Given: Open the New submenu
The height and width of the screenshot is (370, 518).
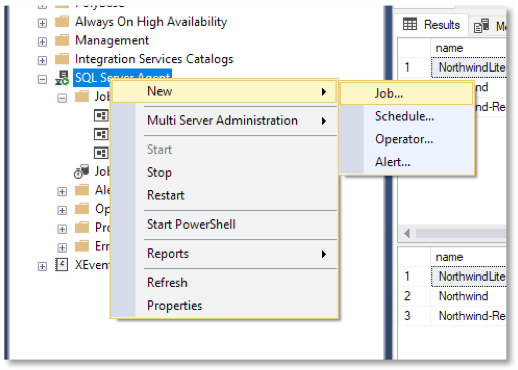Looking at the screenshot, I should point(224,91).
